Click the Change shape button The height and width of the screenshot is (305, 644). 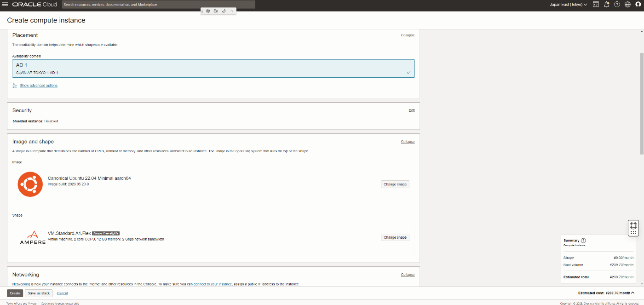click(x=395, y=237)
